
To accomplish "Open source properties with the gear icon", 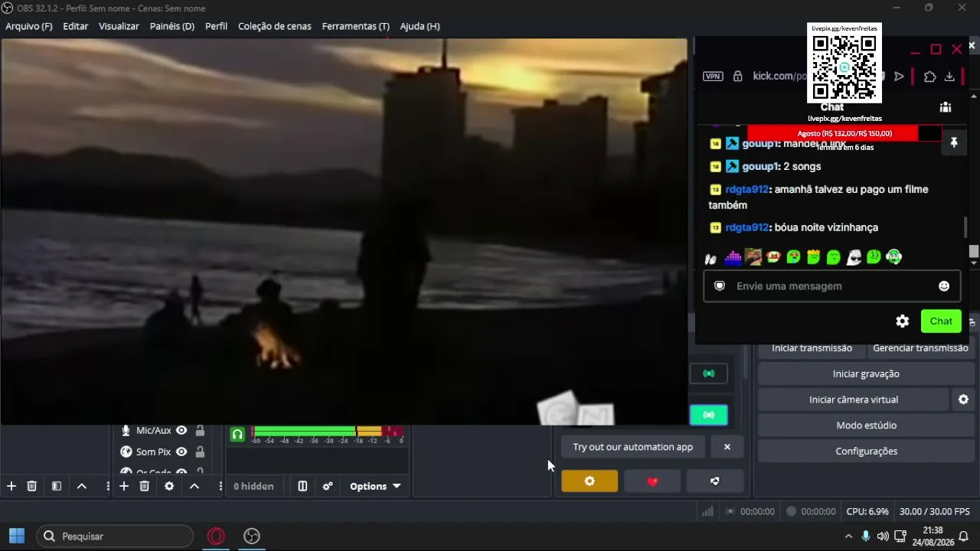I will (169, 486).
